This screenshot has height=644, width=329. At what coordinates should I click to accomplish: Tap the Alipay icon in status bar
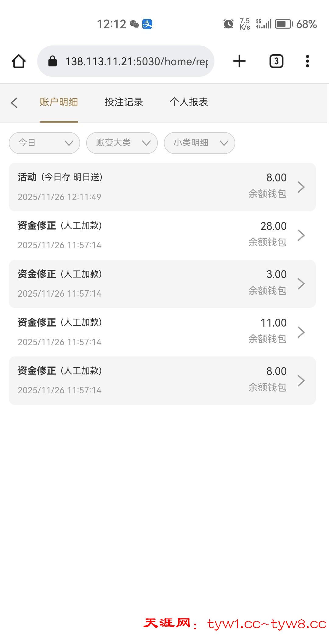pos(147,24)
